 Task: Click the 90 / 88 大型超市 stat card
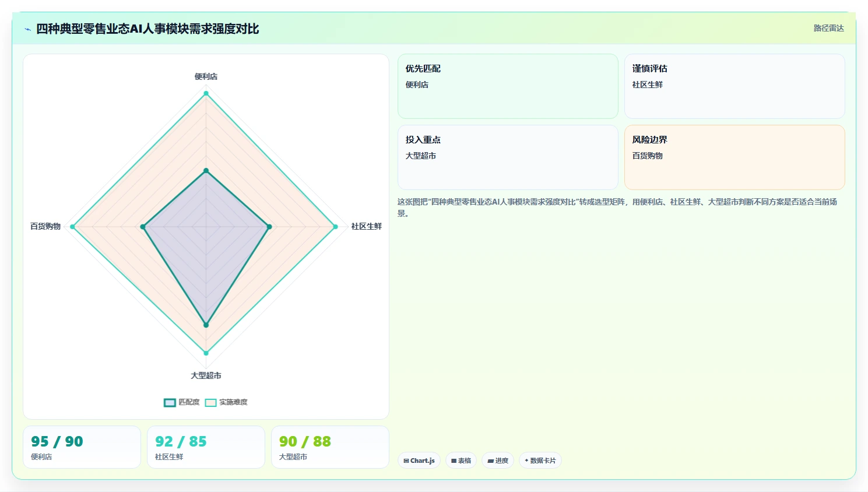330,447
